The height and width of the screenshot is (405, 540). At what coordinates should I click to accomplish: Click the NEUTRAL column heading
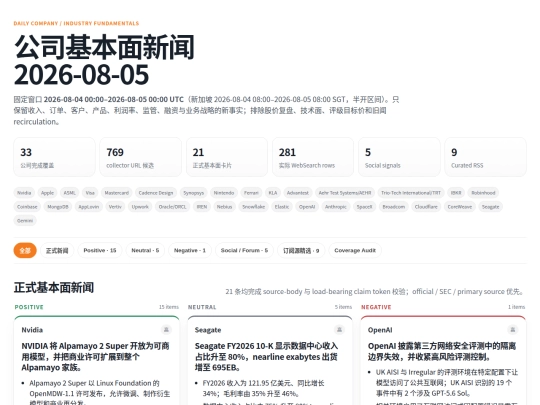pyautogui.click(x=202, y=307)
